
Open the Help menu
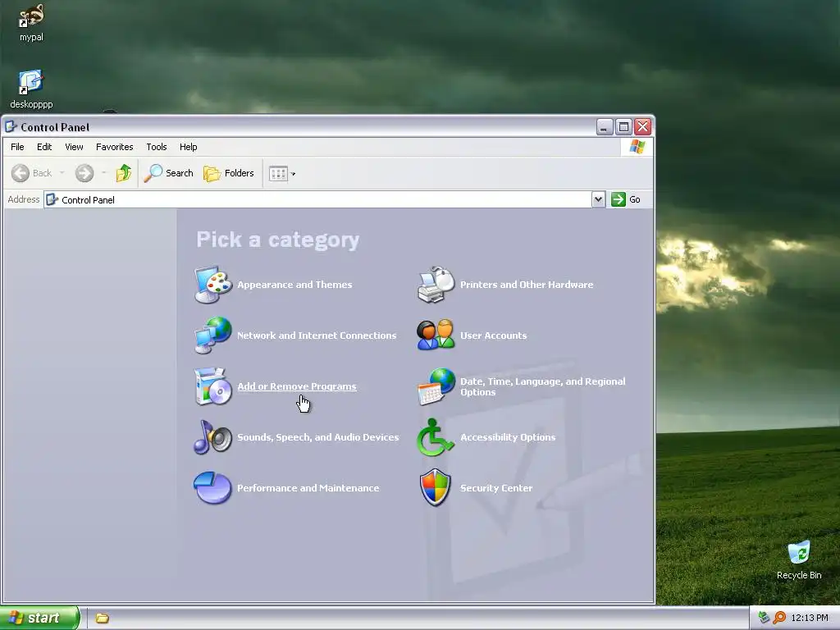pyautogui.click(x=188, y=147)
